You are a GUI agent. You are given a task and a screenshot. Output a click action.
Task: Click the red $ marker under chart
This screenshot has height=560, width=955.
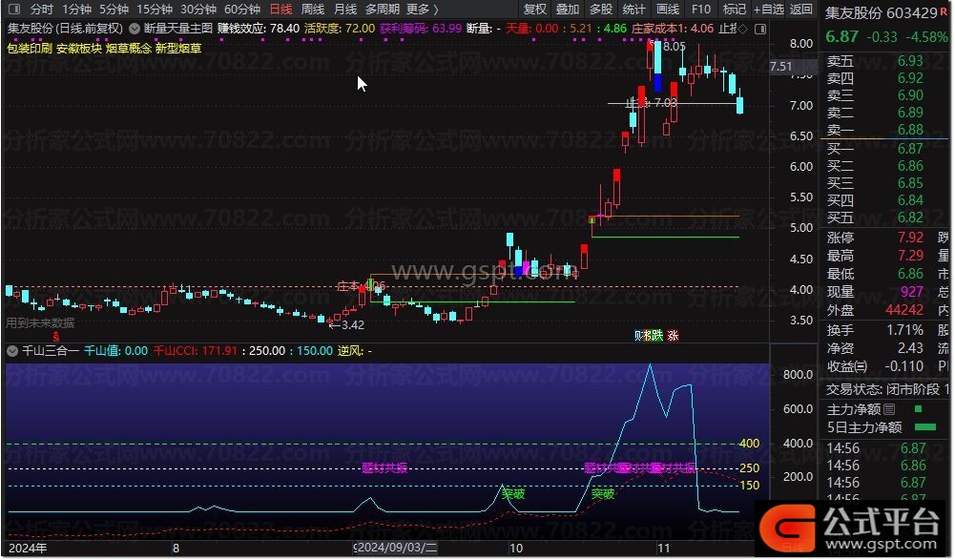coord(56,337)
